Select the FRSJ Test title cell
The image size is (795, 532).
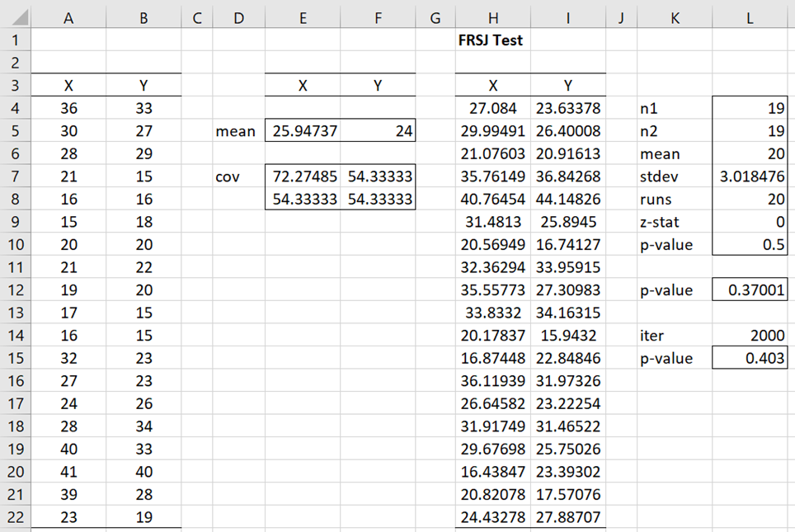click(492, 40)
